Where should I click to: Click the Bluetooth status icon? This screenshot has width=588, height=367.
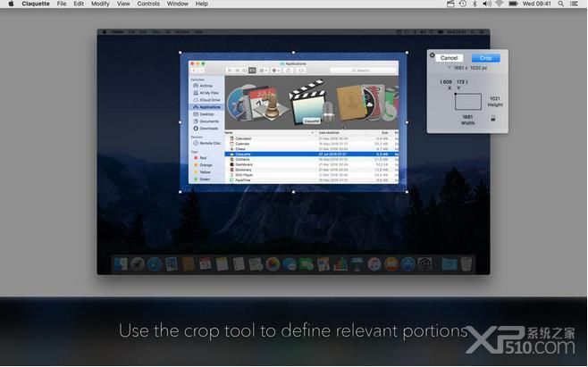pyautogui.click(x=475, y=4)
